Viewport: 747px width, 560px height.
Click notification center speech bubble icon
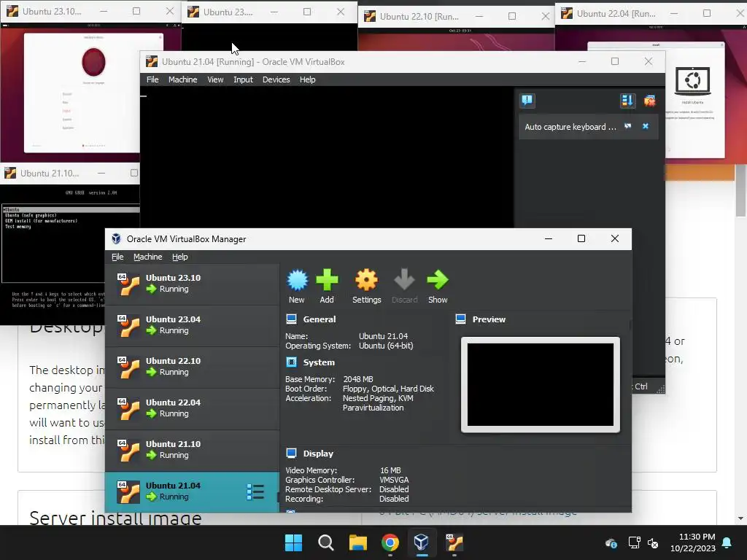click(527, 100)
